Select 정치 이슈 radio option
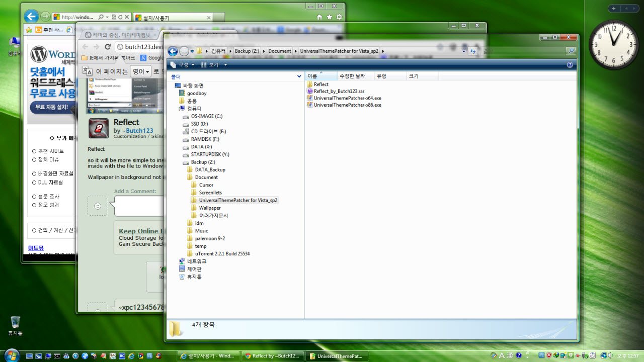This screenshot has height=362, width=644. coord(34,159)
